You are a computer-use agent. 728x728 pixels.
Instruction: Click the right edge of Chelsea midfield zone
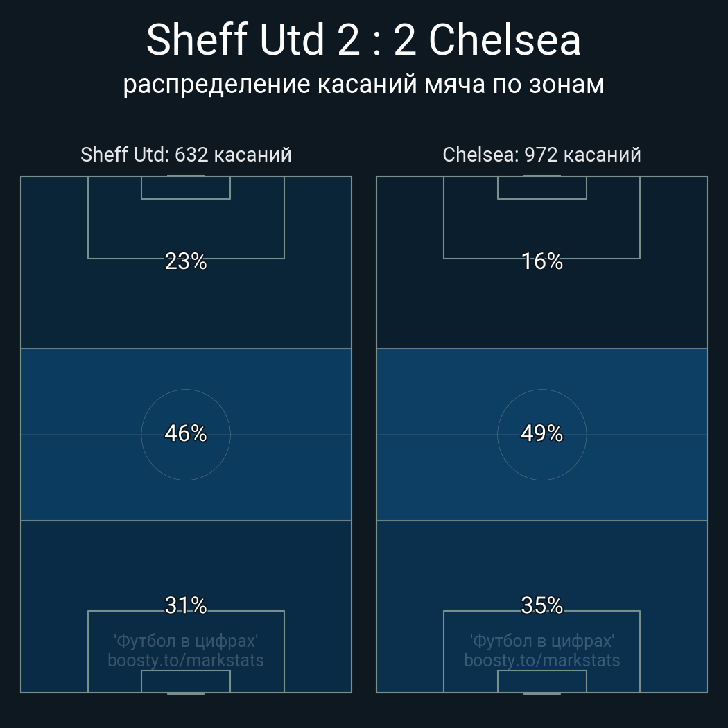coord(706,435)
